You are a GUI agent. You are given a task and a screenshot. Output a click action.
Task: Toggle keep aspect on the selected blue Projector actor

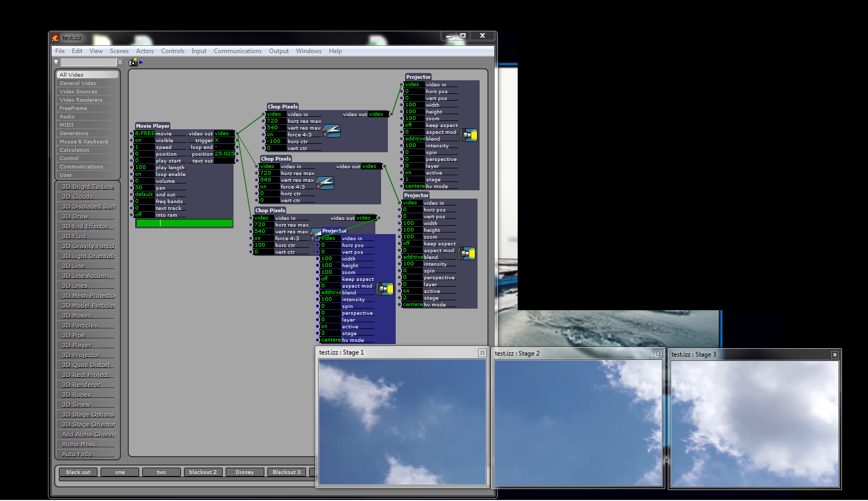(x=331, y=279)
